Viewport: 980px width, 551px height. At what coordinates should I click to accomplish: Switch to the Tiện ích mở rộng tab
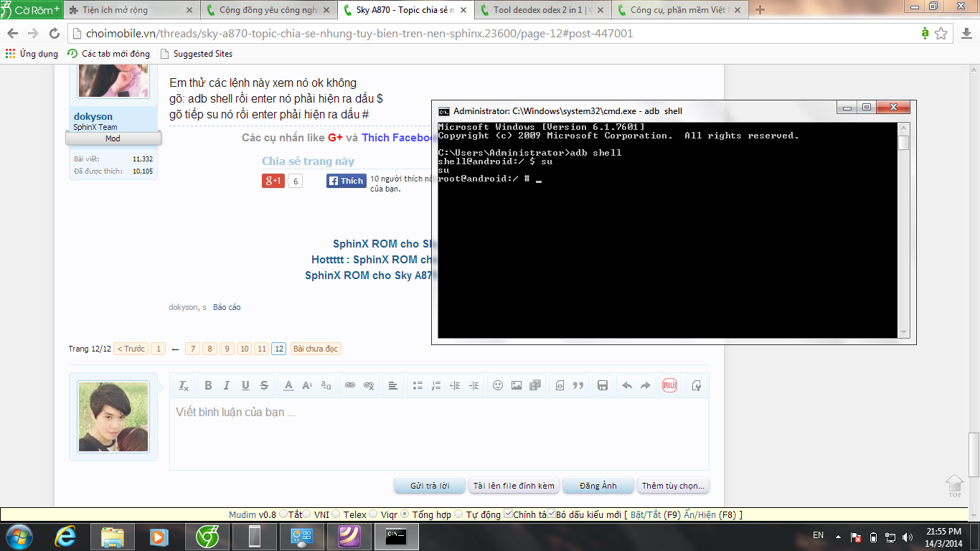[x=131, y=10]
